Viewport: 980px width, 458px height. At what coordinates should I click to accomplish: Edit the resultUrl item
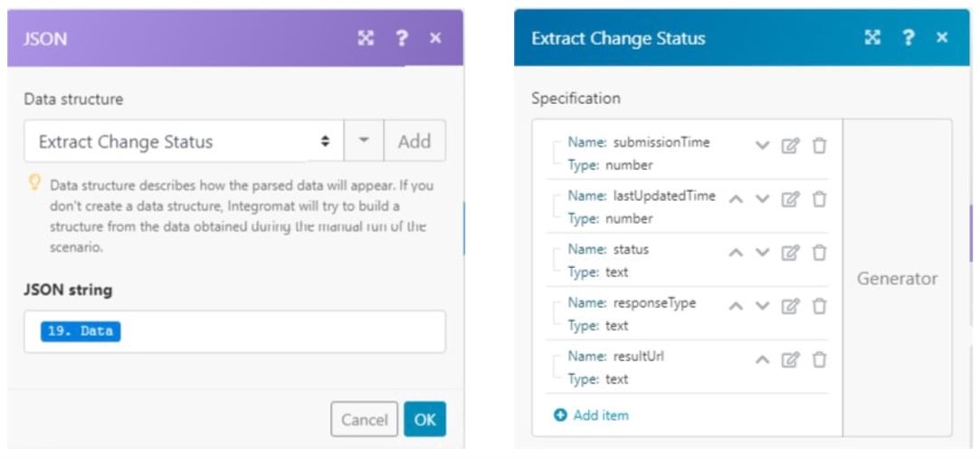[790, 360]
